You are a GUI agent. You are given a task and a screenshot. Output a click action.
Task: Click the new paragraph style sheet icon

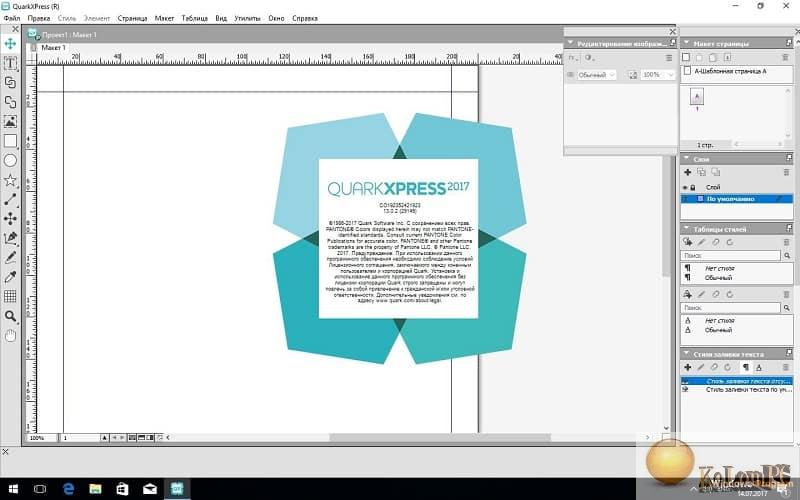point(687,242)
